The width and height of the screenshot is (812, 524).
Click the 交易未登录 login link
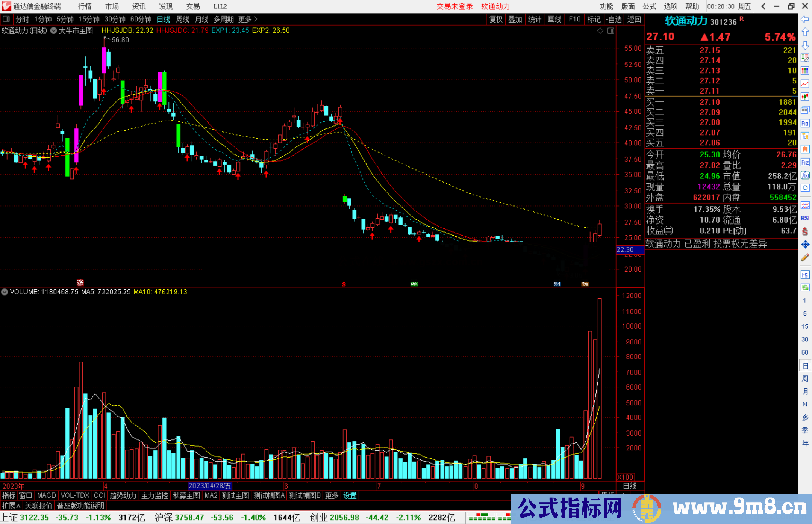pos(454,6)
